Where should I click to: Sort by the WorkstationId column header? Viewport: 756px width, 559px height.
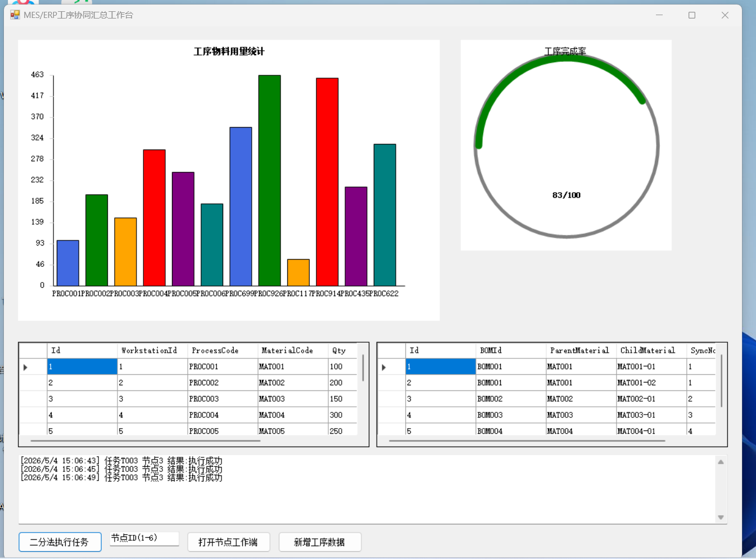[x=152, y=351]
